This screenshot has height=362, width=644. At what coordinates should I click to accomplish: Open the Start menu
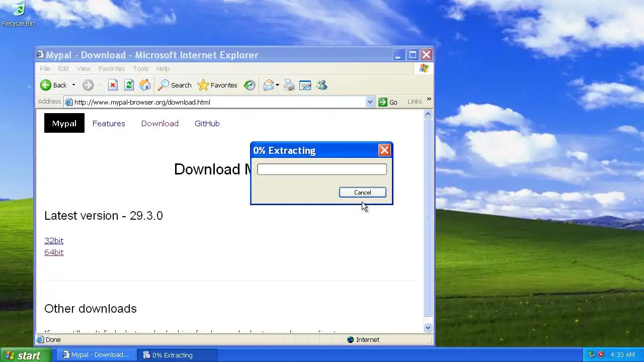click(x=25, y=355)
